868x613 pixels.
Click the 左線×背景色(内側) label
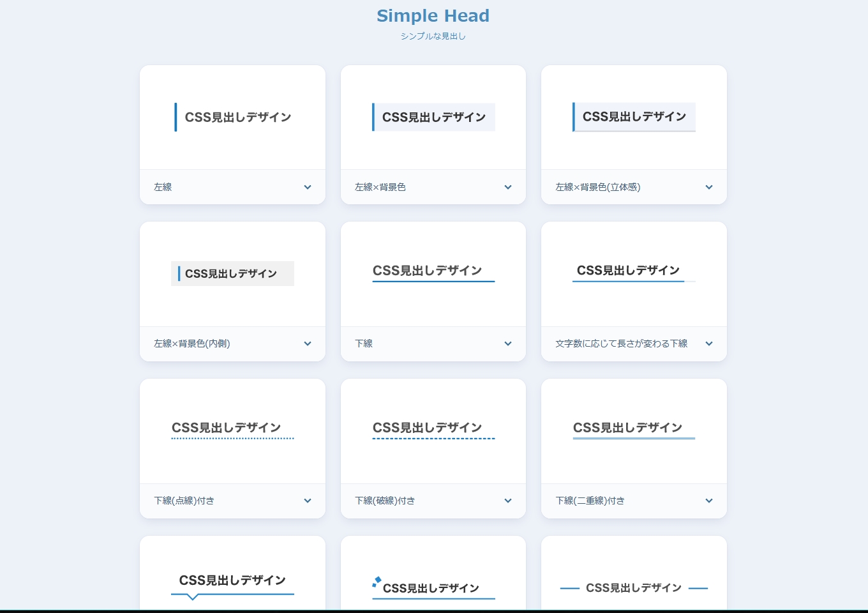pos(192,344)
